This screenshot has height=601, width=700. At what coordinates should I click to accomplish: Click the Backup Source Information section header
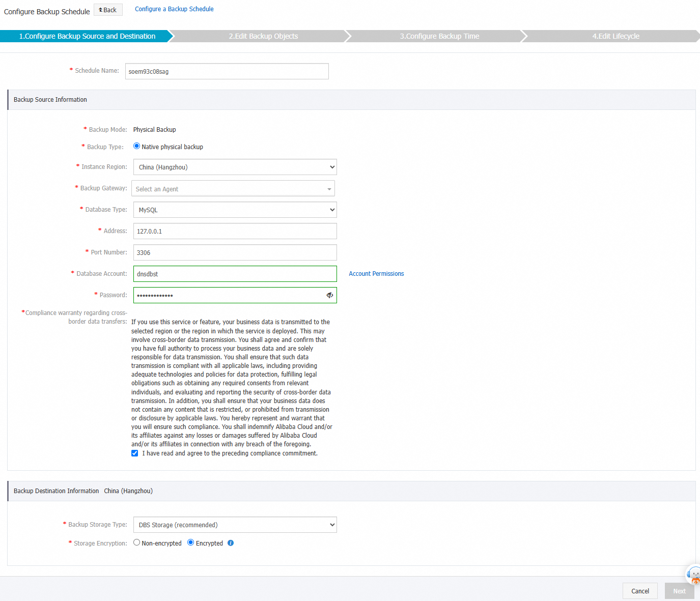351,100
